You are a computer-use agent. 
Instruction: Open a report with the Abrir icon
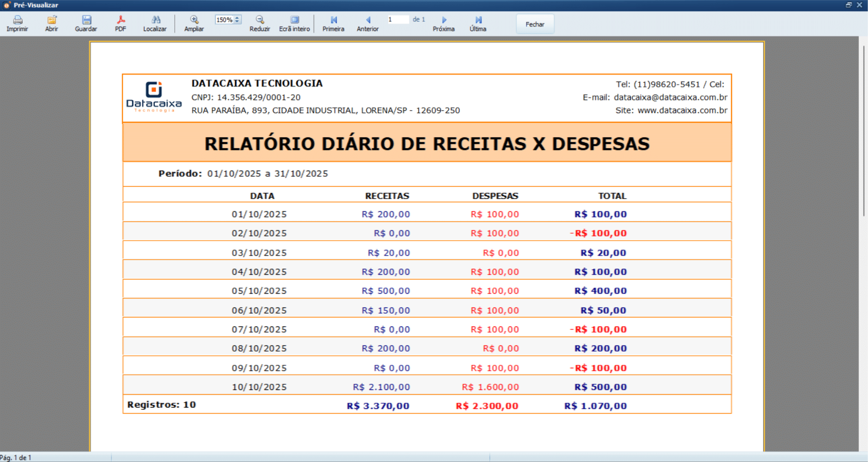(x=51, y=23)
